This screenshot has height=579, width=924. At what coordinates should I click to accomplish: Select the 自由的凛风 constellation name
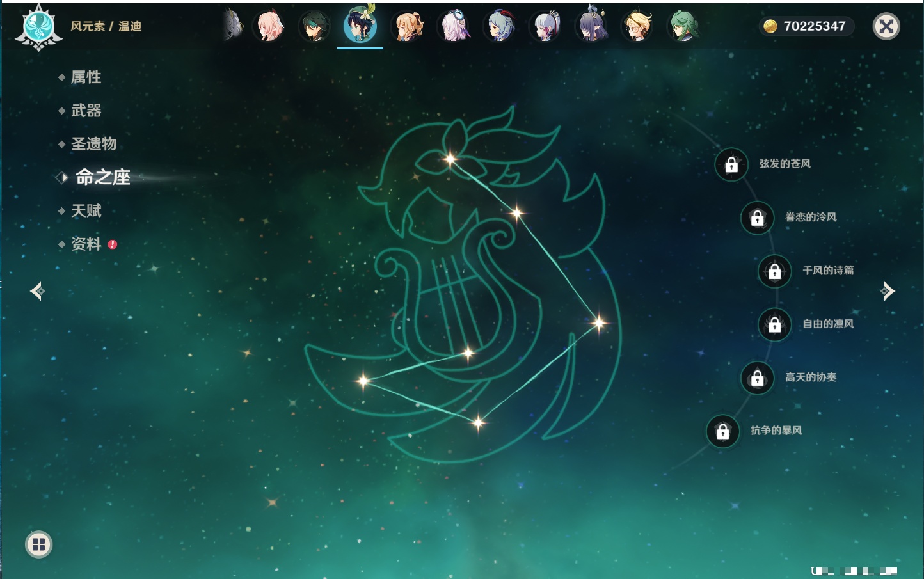coord(828,324)
